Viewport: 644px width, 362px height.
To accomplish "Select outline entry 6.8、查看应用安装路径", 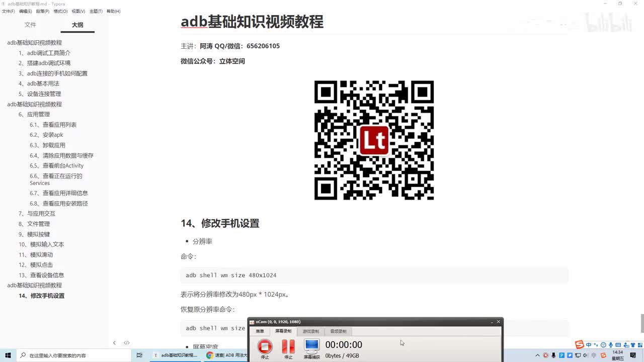I will 58,204.
